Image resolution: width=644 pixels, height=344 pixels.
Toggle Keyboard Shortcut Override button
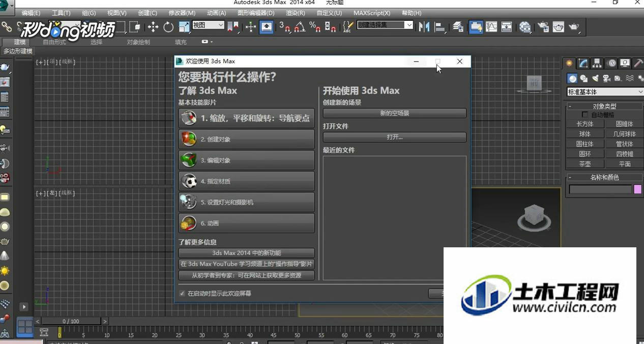coord(267,27)
